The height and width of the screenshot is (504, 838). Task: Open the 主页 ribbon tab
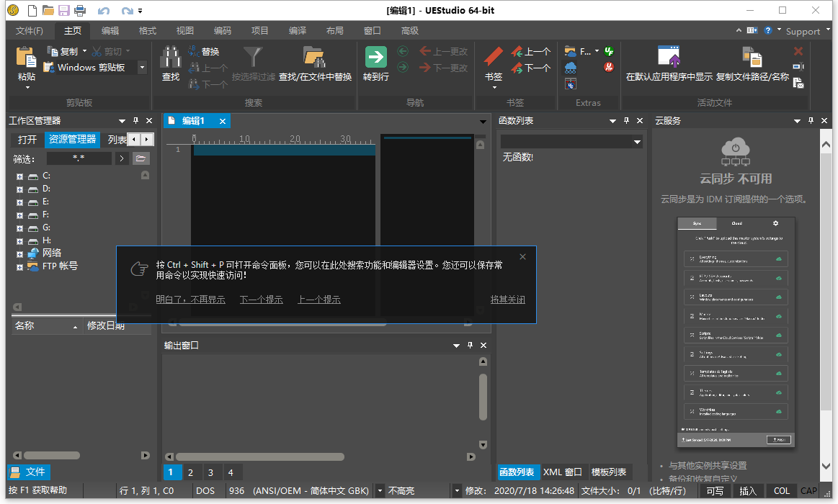[73, 31]
